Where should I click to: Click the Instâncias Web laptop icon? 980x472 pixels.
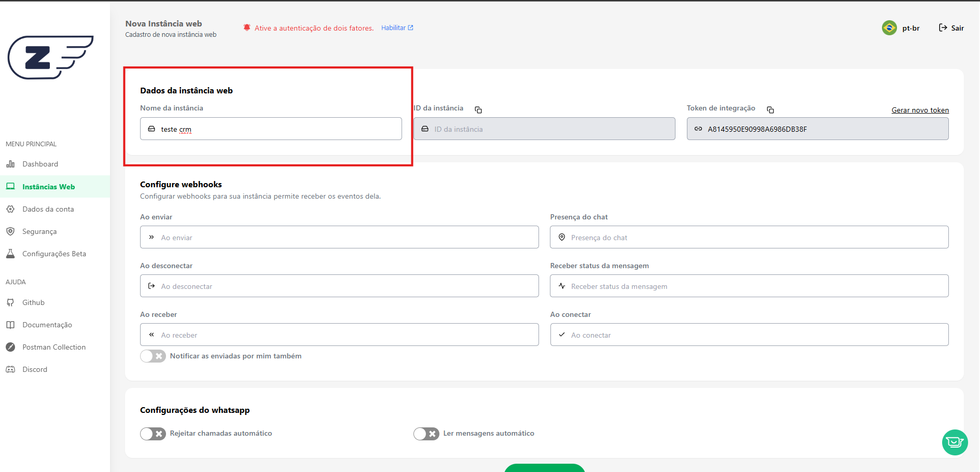click(10, 187)
